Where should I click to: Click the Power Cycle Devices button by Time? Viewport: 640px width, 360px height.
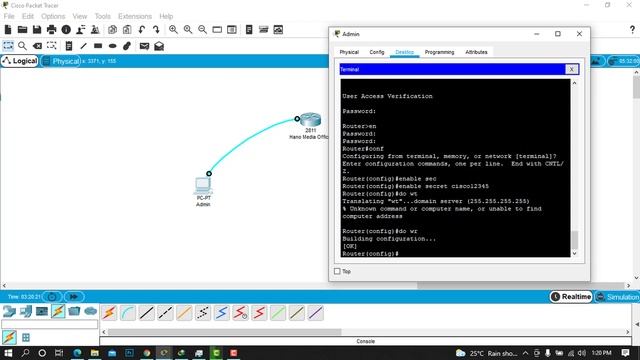(52, 297)
